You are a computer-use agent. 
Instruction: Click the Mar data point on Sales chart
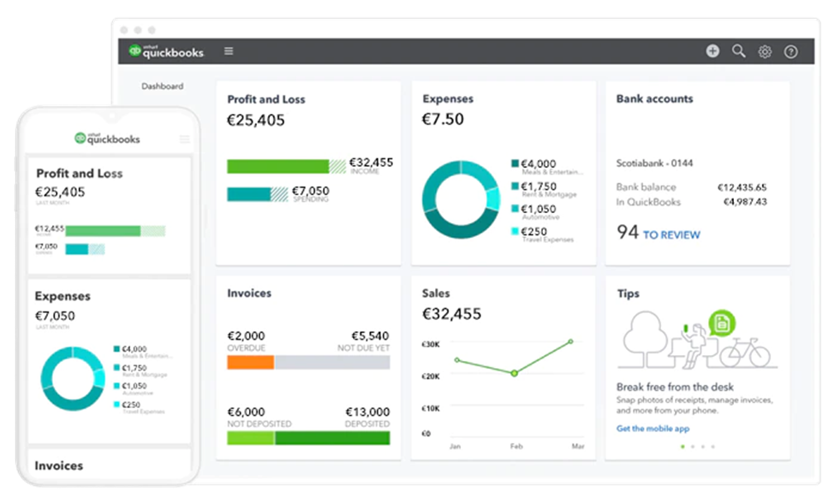click(x=570, y=341)
